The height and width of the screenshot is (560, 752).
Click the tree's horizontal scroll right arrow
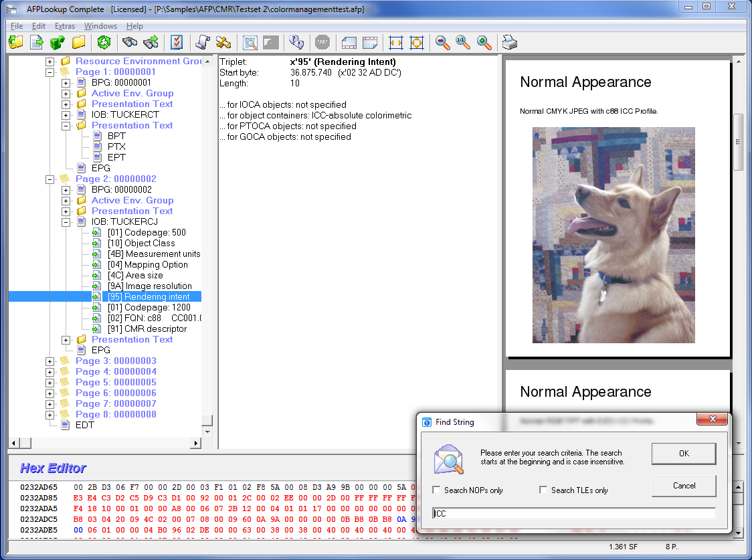pos(195,443)
